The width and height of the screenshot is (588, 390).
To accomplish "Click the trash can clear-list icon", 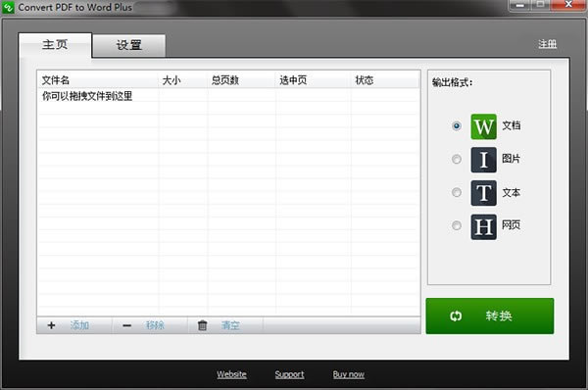I will (203, 325).
